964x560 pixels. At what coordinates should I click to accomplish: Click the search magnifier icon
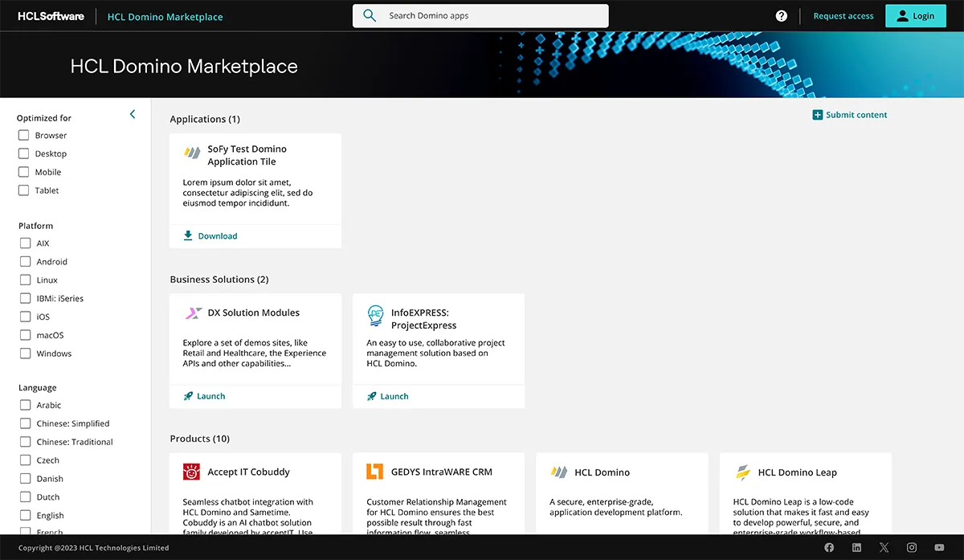[x=370, y=14]
